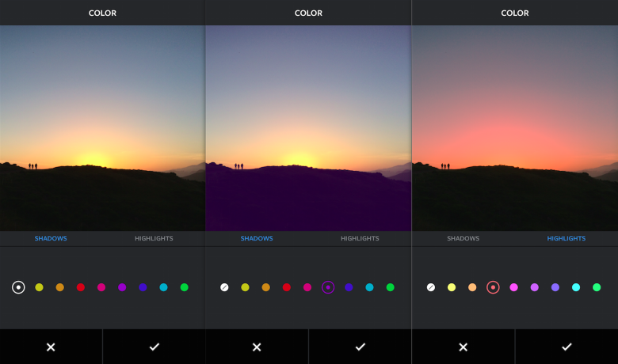
Task: Click the checkmark in the middle panel
Action: [360, 347]
